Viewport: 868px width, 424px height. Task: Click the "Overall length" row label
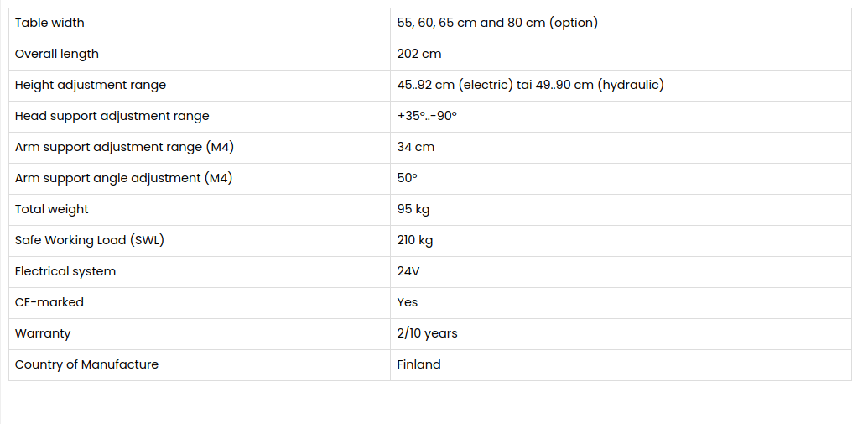(x=57, y=54)
